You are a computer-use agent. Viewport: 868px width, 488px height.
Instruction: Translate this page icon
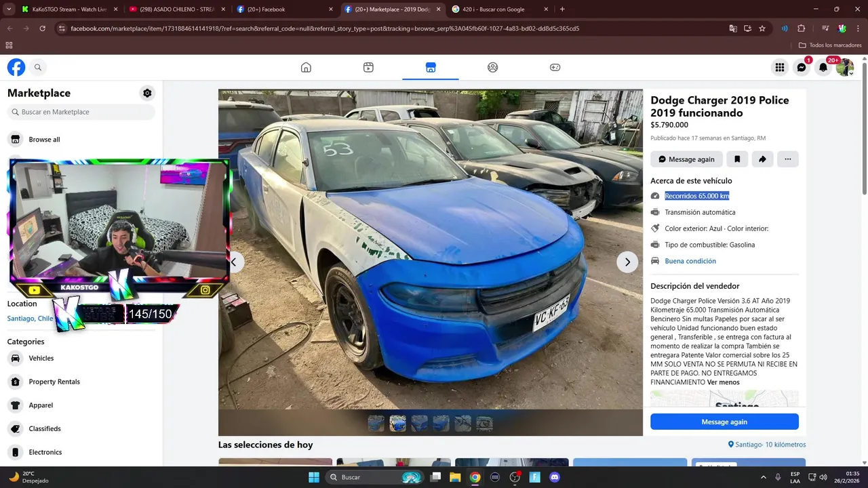tap(733, 28)
